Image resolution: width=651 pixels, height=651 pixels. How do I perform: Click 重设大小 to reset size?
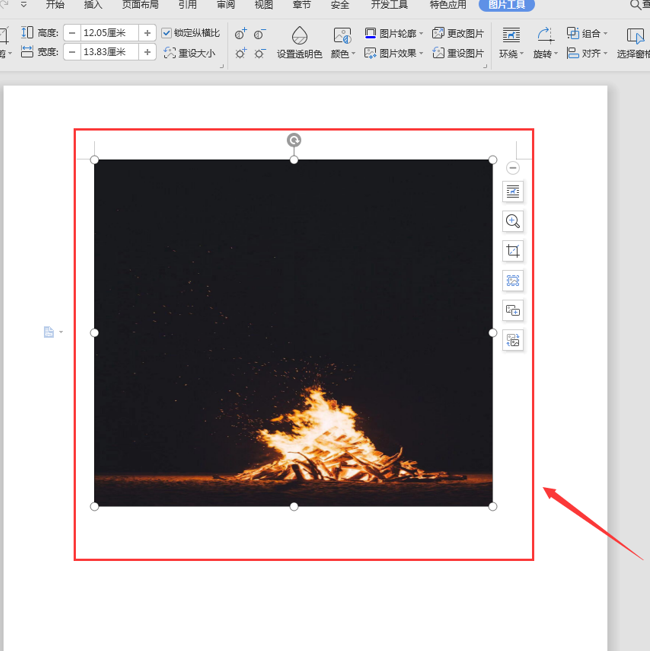[190, 53]
